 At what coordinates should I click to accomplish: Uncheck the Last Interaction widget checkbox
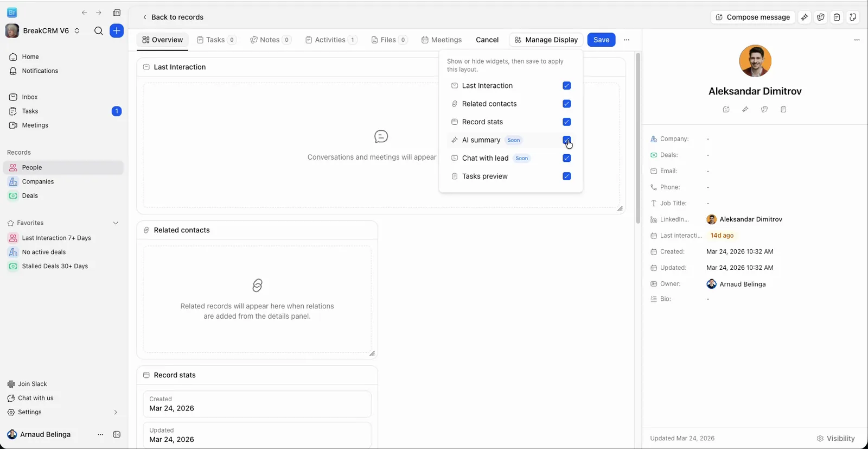click(566, 86)
